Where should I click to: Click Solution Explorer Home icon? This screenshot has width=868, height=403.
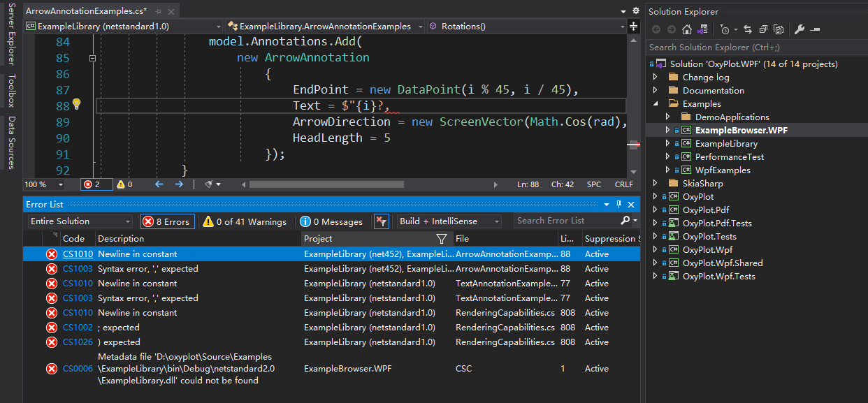[687, 29]
